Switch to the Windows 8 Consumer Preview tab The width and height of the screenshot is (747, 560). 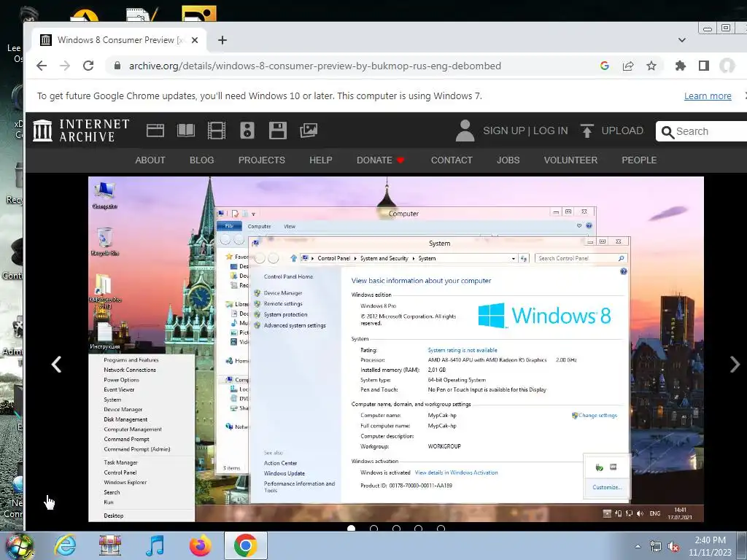119,40
